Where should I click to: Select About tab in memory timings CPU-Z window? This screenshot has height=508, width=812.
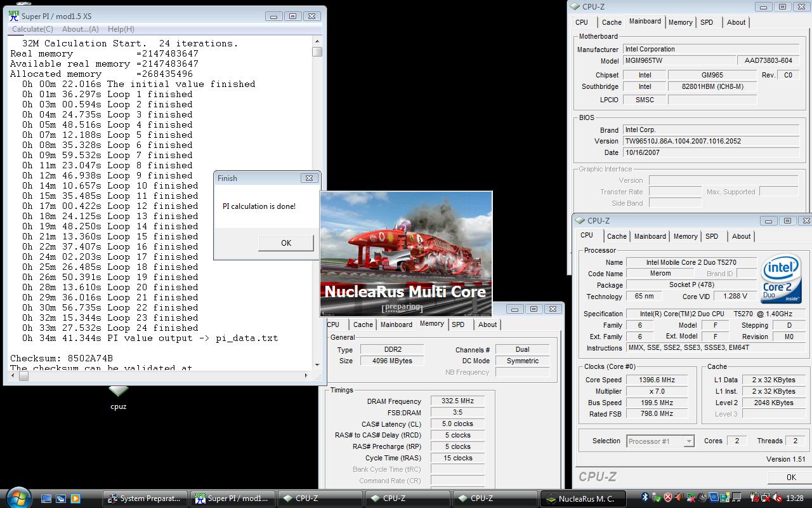pyautogui.click(x=487, y=324)
